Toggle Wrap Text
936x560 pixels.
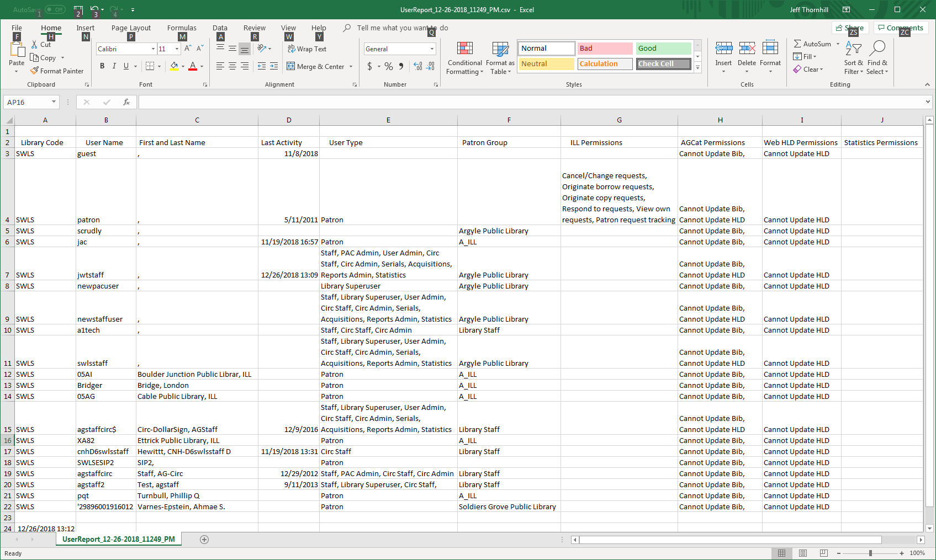tap(306, 49)
